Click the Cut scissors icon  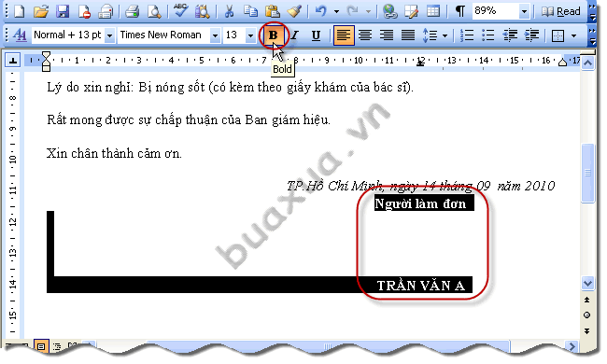(229, 11)
